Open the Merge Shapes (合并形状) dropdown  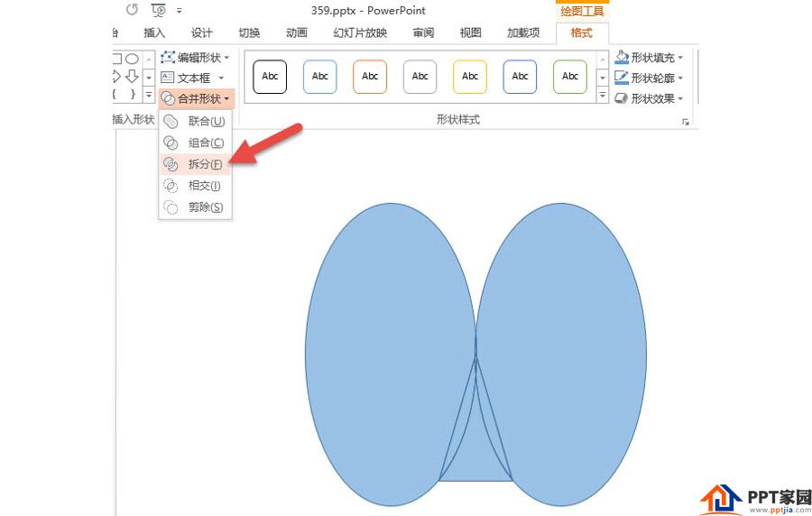[x=197, y=98]
